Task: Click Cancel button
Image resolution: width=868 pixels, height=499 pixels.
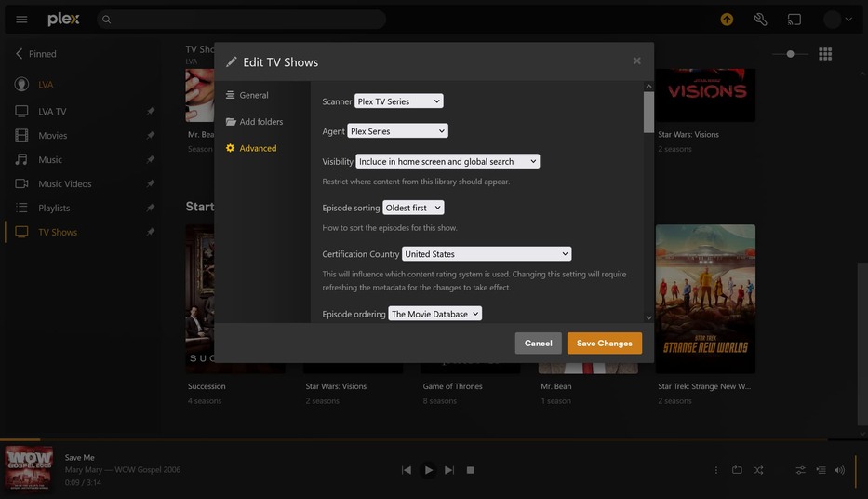Action: click(538, 344)
